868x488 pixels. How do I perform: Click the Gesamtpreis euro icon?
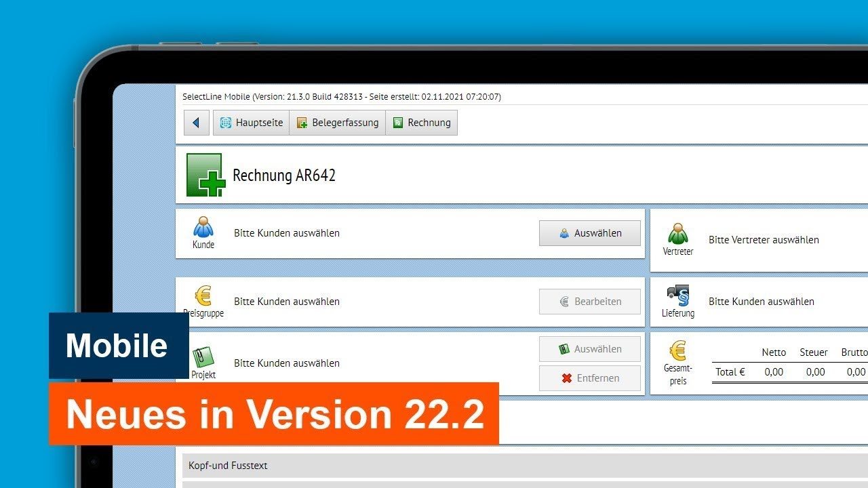[678, 350]
